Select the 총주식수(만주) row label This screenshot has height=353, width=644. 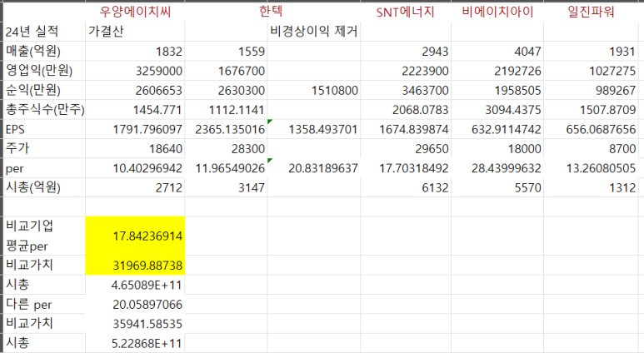pos(44,110)
